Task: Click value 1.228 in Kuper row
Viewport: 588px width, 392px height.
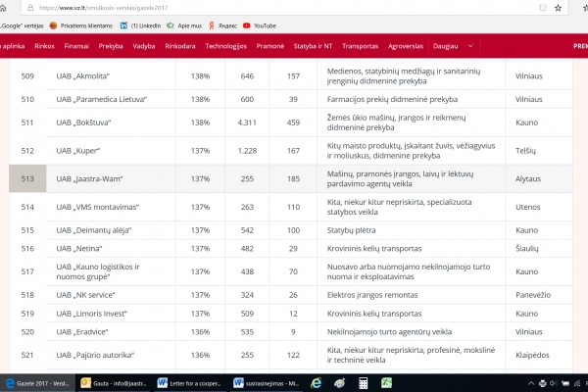Action: (x=247, y=151)
